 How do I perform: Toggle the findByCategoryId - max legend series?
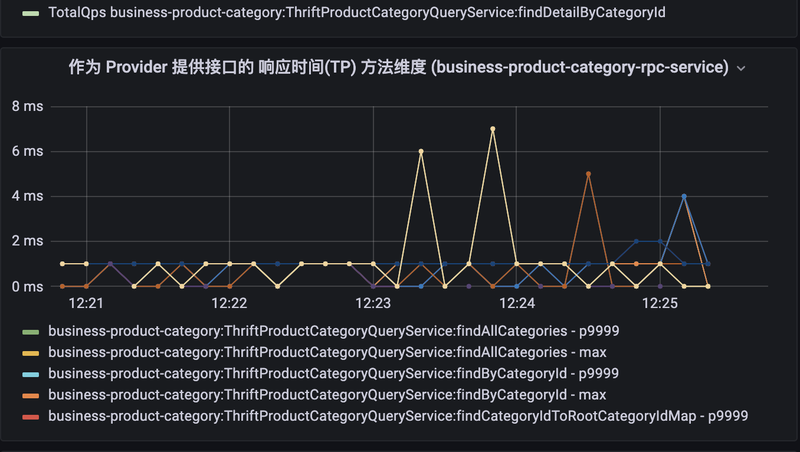(x=328, y=395)
